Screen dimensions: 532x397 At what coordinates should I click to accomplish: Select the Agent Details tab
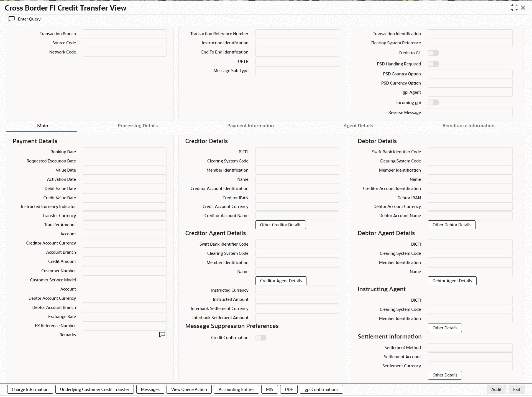(x=358, y=126)
